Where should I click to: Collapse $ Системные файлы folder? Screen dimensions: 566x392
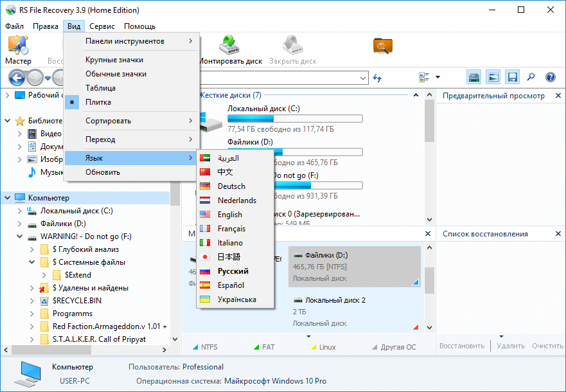pyautogui.click(x=31, y=262)
